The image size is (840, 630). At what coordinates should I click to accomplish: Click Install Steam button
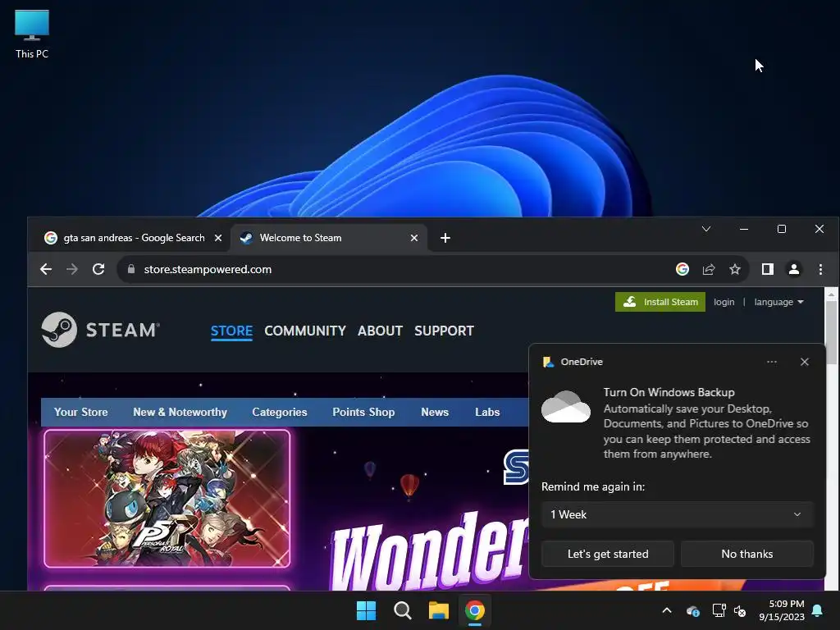coord(660,302)
